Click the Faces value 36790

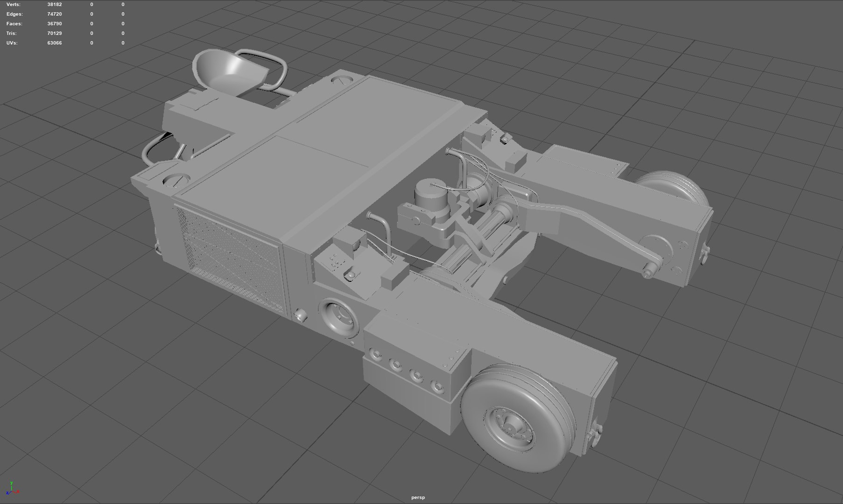[x=55, y=23]
